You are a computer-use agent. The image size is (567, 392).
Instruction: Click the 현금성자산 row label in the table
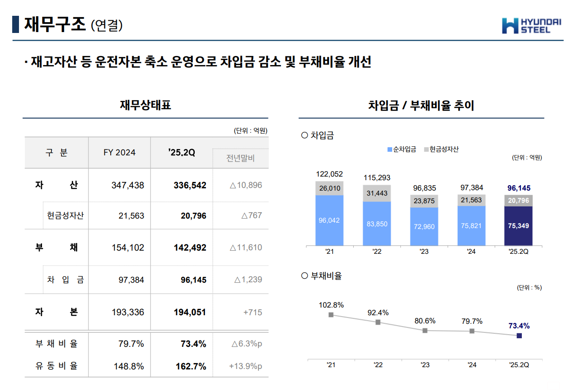pyautogui.click(x=66, y=215)
